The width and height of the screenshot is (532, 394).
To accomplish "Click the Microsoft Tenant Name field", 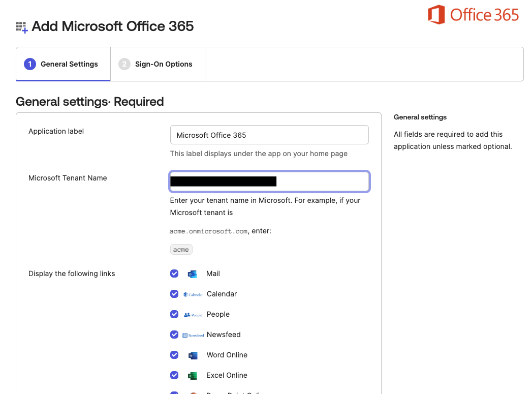I will pos(269,181).
